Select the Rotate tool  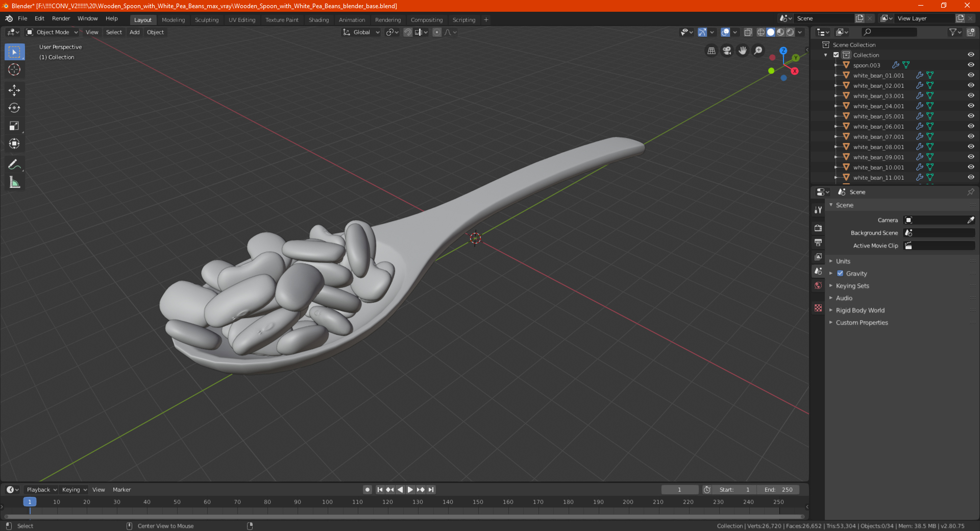coord(14,108)
